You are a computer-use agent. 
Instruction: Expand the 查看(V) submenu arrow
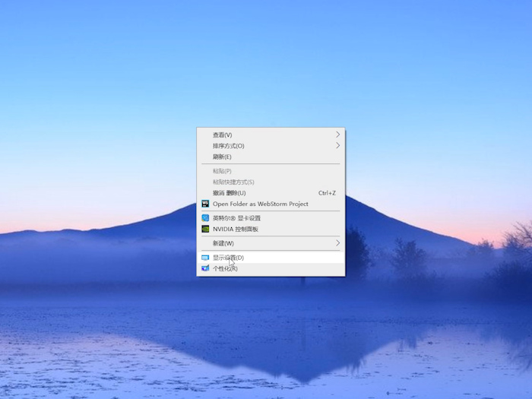point(338,135)
